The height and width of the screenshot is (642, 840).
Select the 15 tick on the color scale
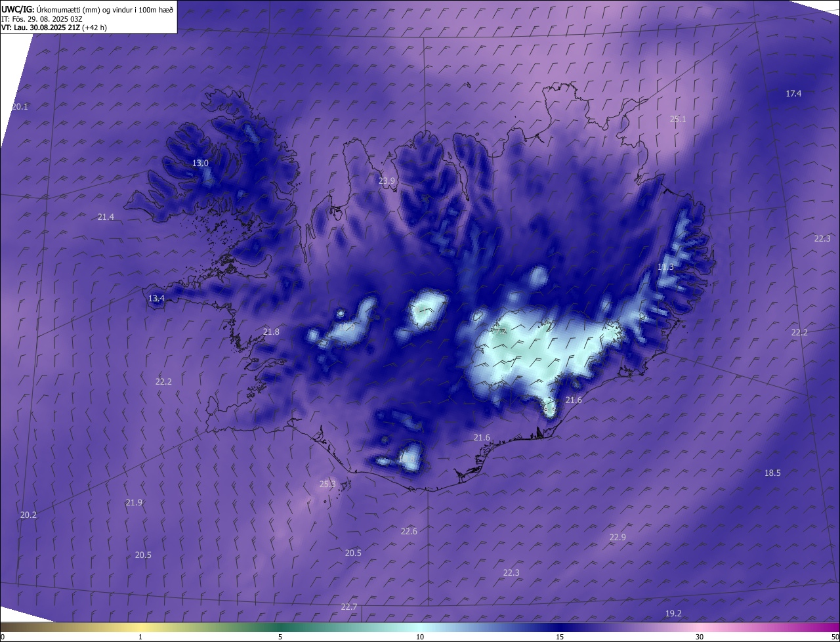click(560, 637)
